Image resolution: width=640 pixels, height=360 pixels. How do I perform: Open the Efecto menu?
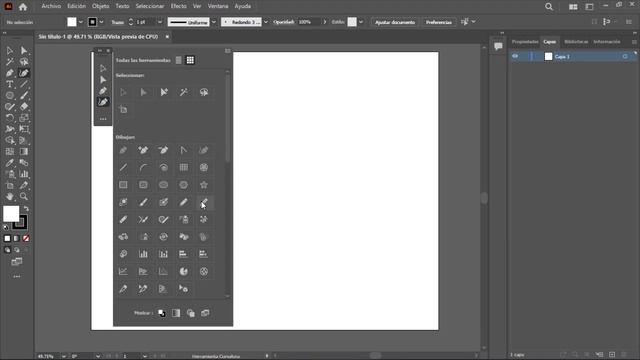pos(178,6)
